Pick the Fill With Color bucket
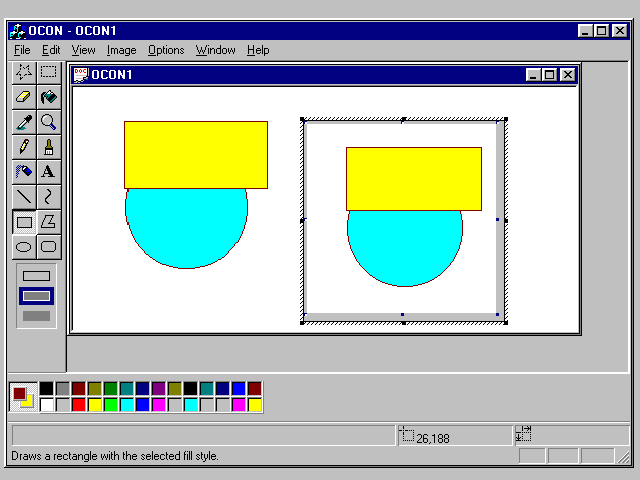 click(48, 97)
